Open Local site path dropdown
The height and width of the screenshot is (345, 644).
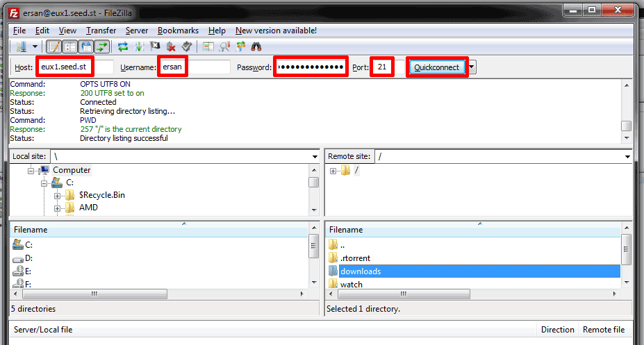pos(315,157)
